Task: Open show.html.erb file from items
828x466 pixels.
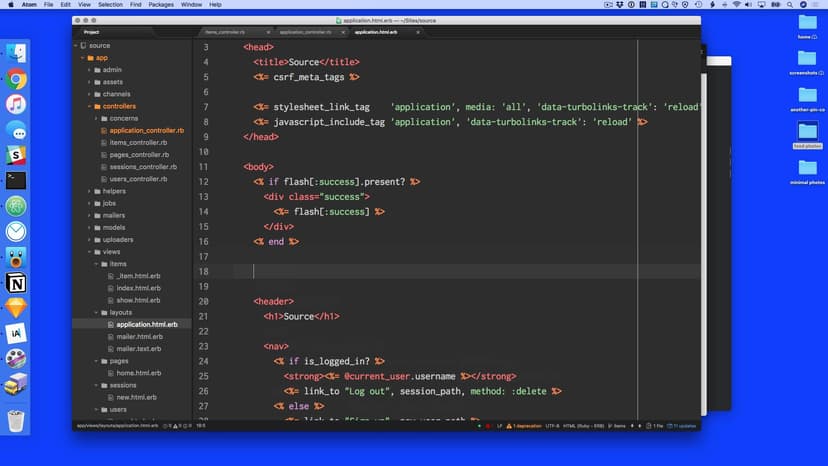Action: [138, 300]
